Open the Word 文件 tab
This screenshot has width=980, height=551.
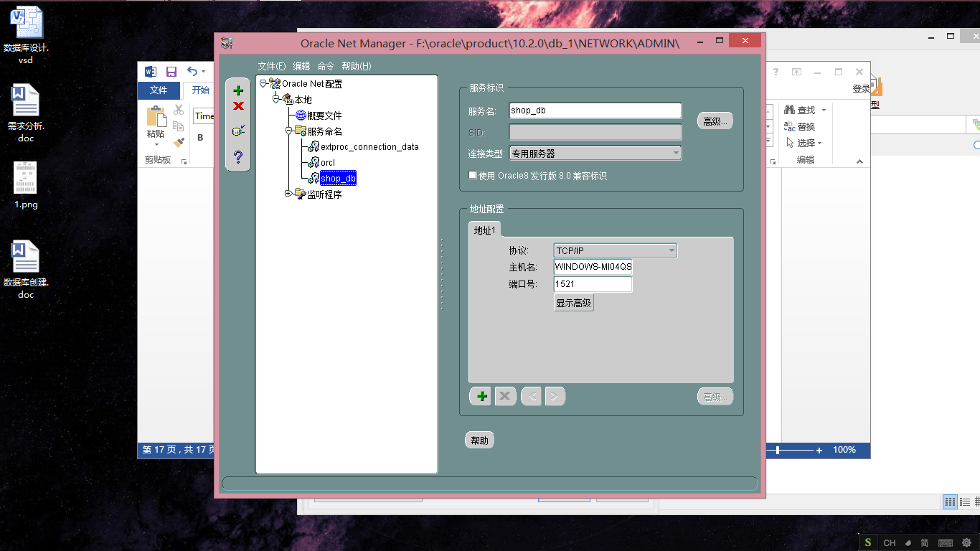(159, 90)
